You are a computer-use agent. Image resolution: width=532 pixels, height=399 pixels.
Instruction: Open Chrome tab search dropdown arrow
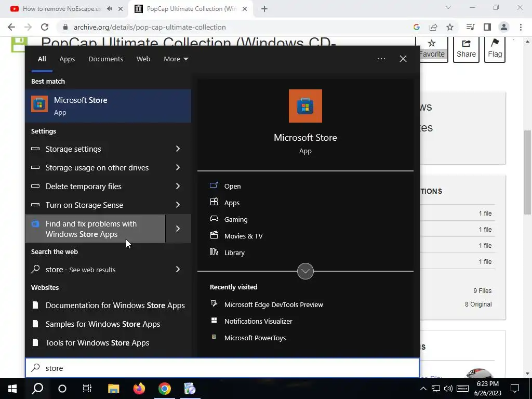coord(448,7)
